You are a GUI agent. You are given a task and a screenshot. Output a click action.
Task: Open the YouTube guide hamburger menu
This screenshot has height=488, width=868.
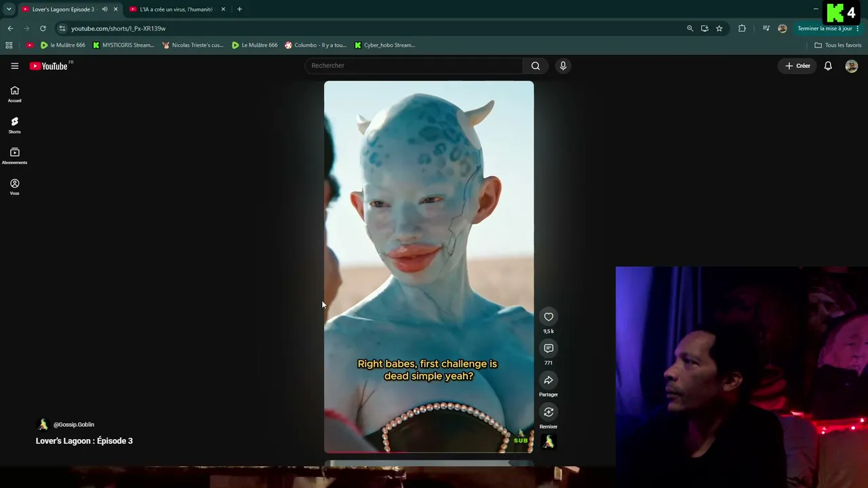[14, 66]
